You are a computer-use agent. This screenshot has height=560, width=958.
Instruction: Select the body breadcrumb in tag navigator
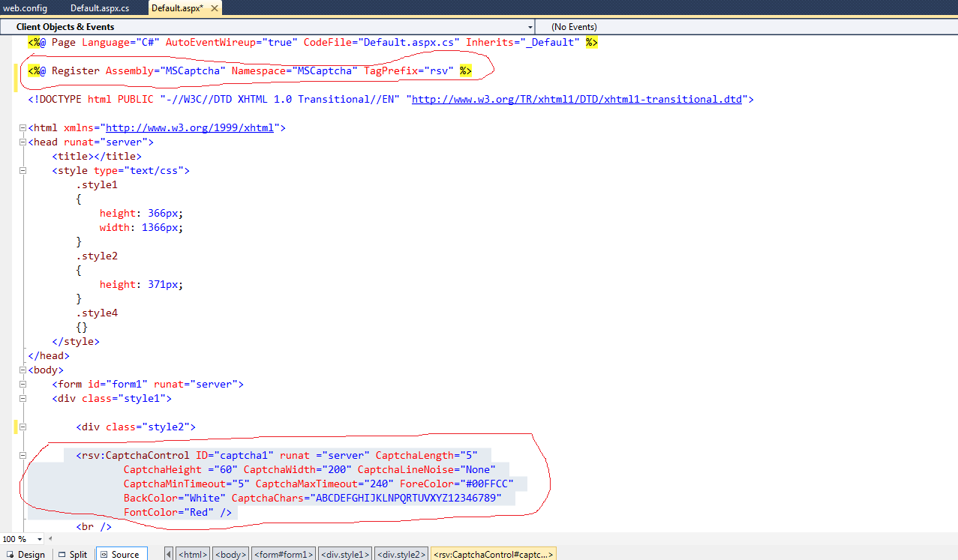tap(230, 553)
